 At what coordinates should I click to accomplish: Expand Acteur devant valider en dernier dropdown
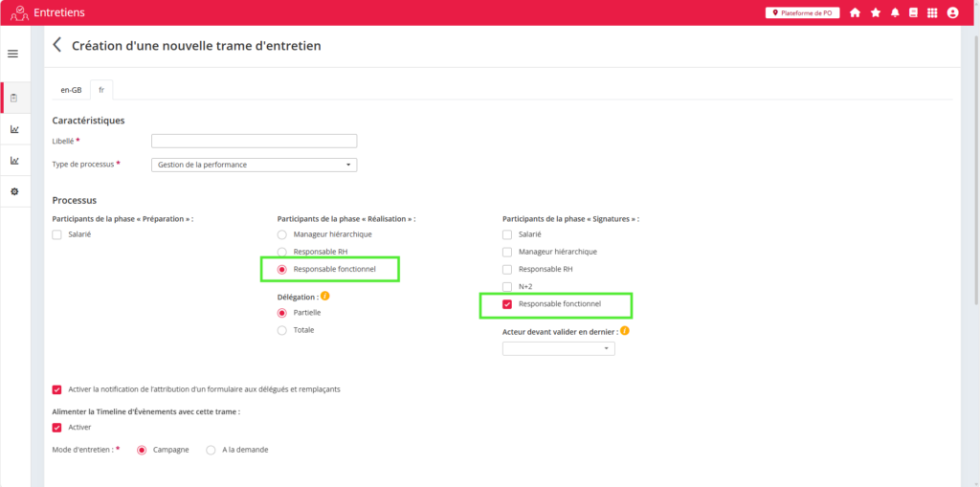tap(558, 349)
